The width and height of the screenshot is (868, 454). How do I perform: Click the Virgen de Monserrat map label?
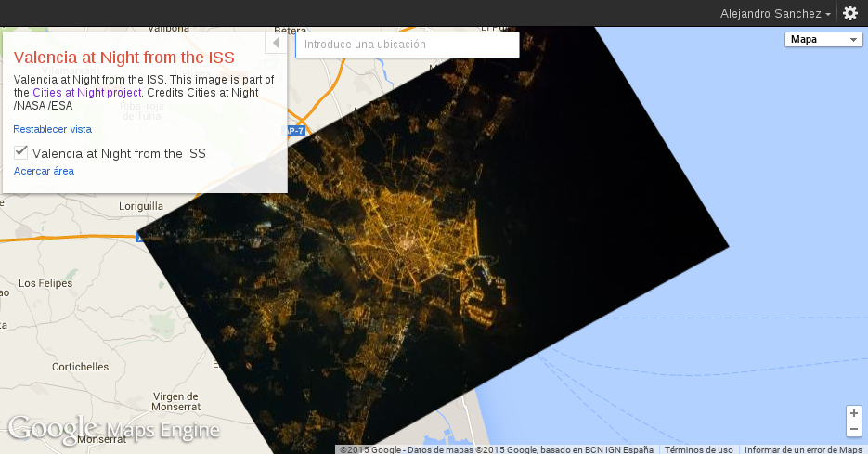[x=175, y=401]
